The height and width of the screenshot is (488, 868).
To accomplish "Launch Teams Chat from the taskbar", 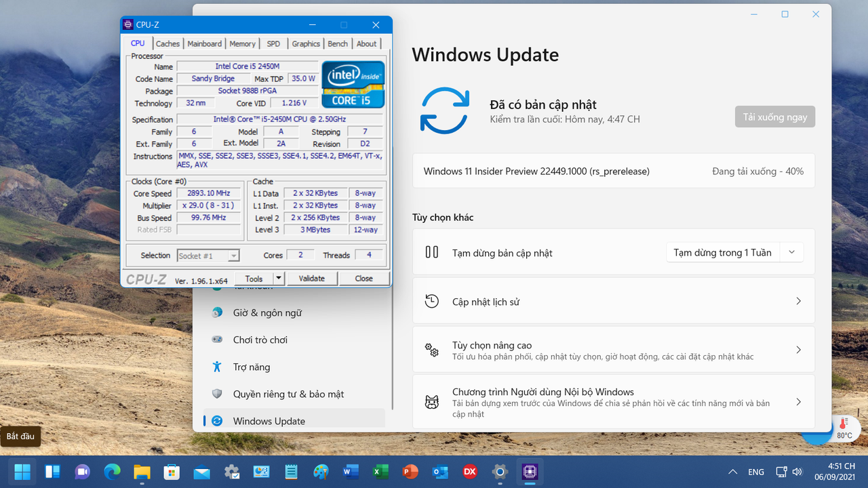I will click(82, 472).
